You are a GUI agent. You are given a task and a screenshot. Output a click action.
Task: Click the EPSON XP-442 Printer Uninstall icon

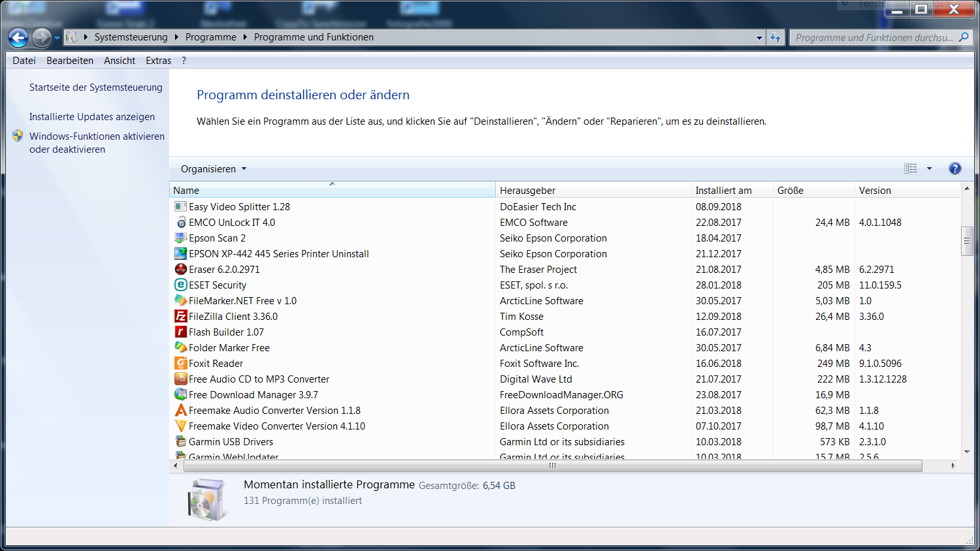click(x=181, y=253)
